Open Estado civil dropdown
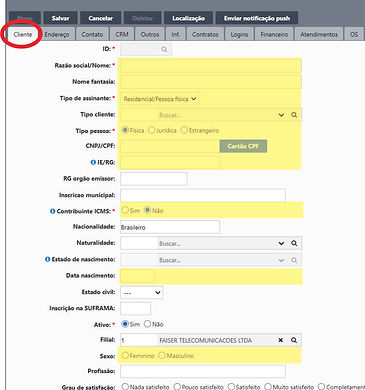 point(142,292)
